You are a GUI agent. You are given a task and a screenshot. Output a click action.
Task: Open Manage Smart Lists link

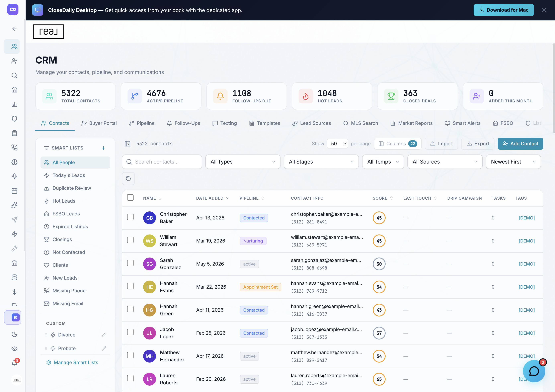pyautogui.click(x=72, y=363)
